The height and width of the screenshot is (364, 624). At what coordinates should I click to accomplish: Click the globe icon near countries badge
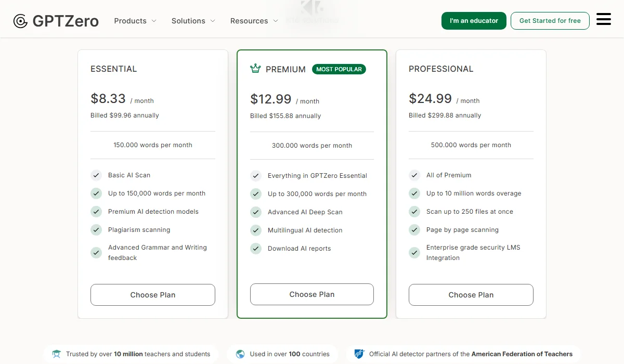[240, 354]
